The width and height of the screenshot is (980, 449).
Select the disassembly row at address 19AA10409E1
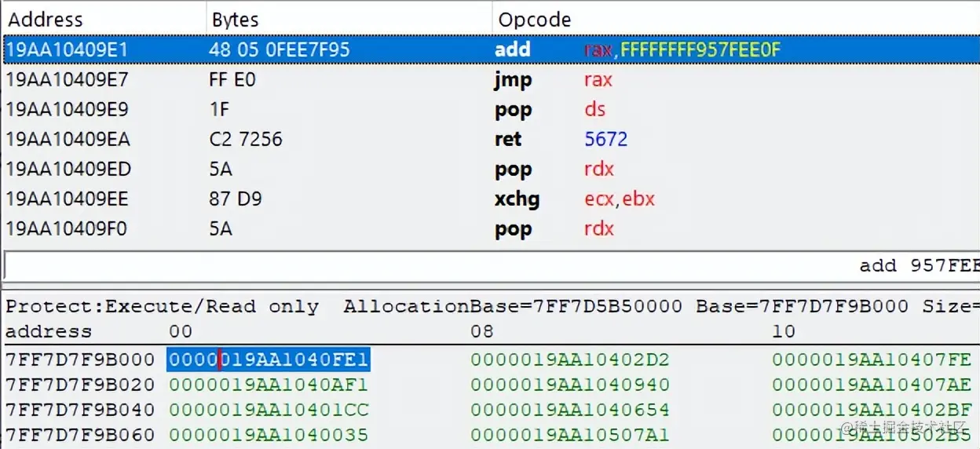pyautogui.click(x=492, y=49)
